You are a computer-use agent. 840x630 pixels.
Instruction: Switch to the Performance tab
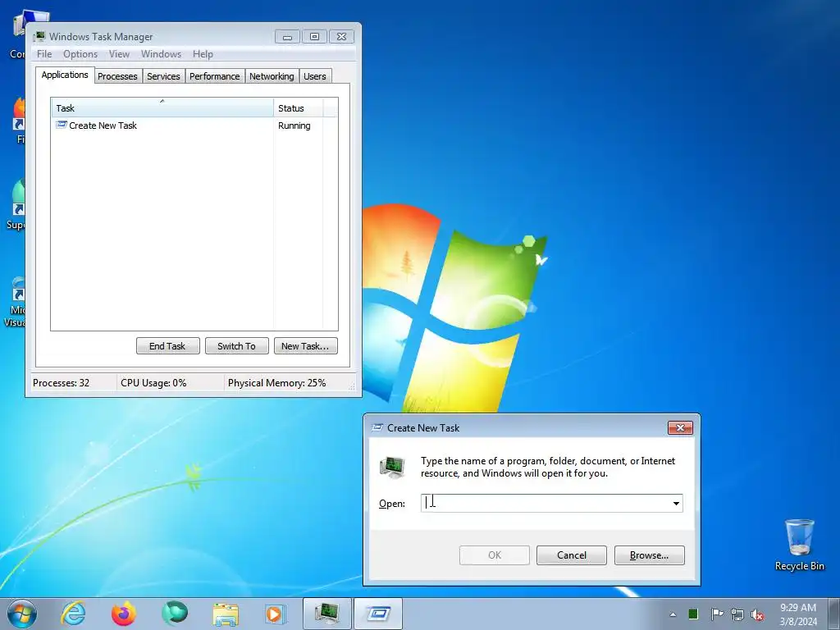[214, 76]
